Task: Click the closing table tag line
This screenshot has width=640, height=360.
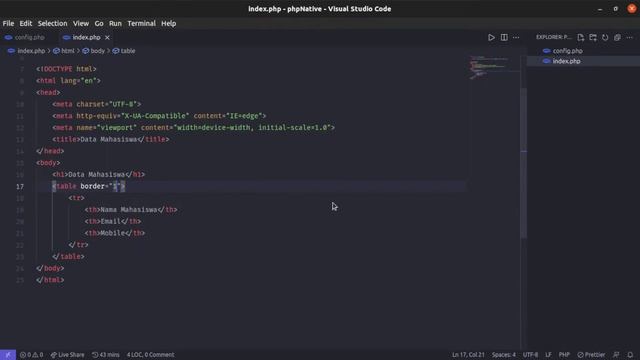Action: (68, 257)
